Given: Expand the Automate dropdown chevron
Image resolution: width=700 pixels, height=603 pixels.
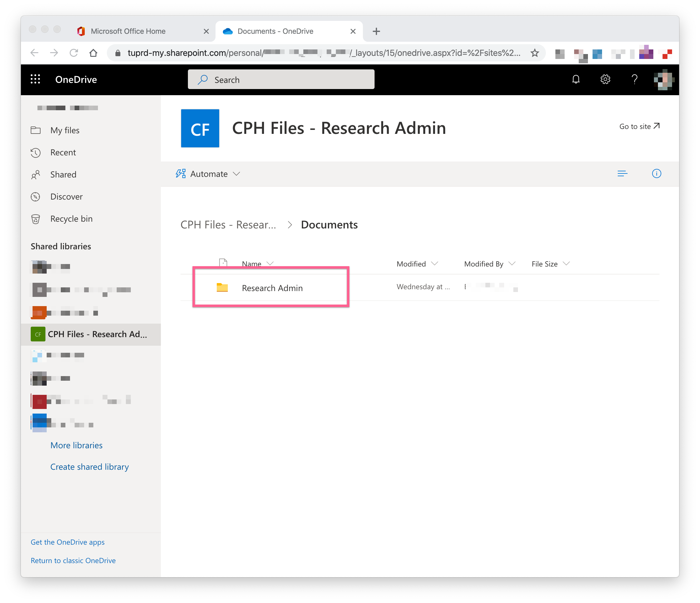Looking at the screenshot, I should click(236, 174).
